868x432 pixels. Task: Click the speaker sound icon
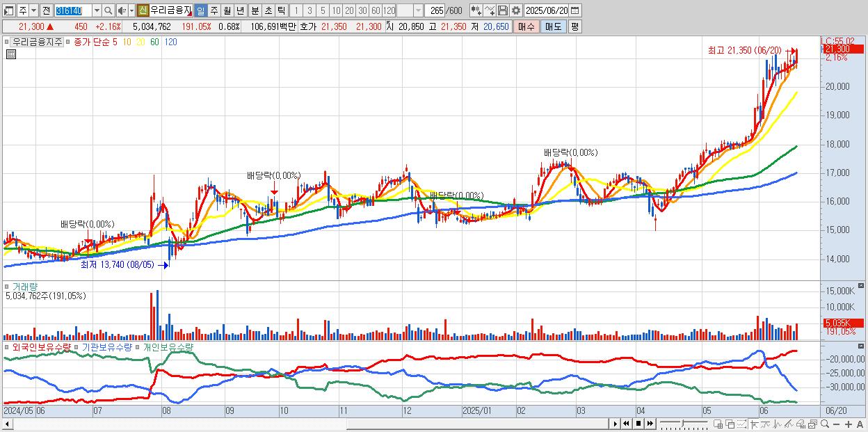point(121,10)
